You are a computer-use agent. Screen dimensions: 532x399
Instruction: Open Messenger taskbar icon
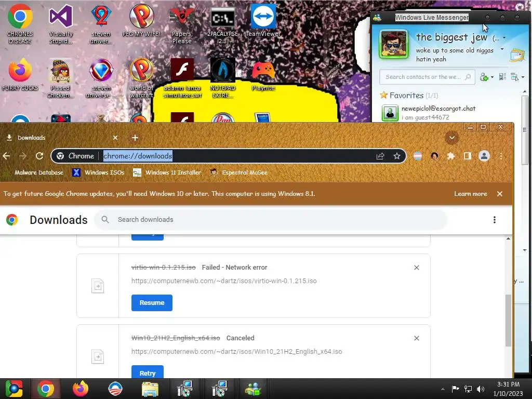[x=253, y=389]
